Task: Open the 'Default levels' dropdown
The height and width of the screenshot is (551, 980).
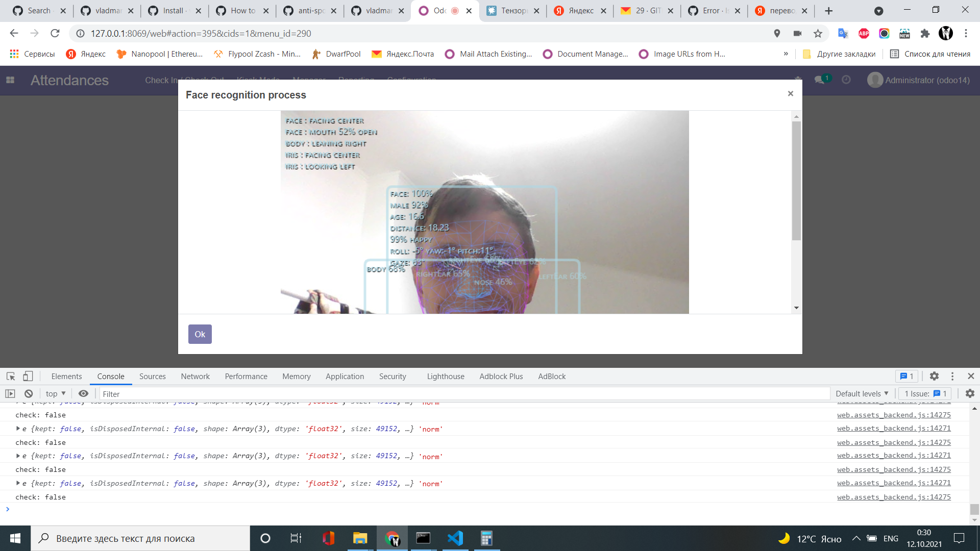Action: click(862, 393)
